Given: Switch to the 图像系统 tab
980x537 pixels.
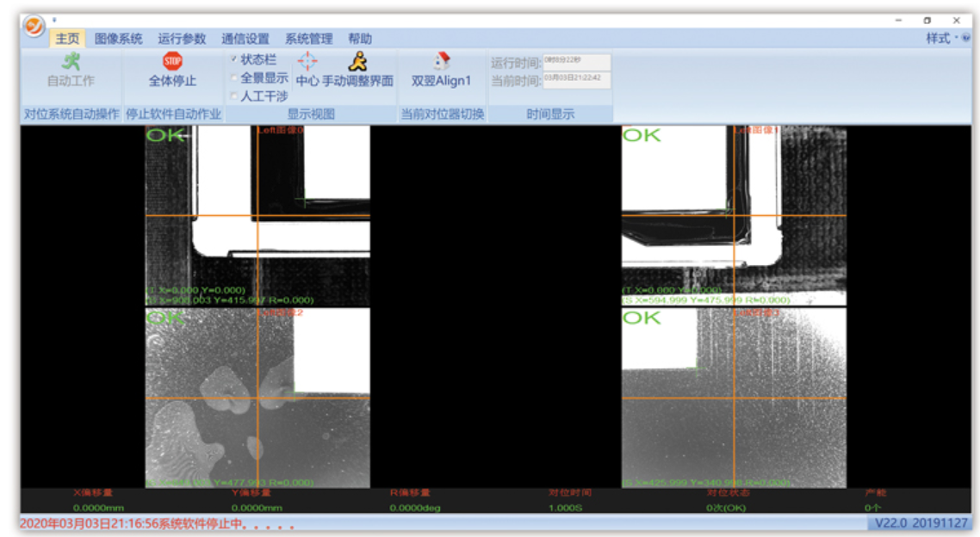Looking at the screenshot, I should [x=119, y=39].
